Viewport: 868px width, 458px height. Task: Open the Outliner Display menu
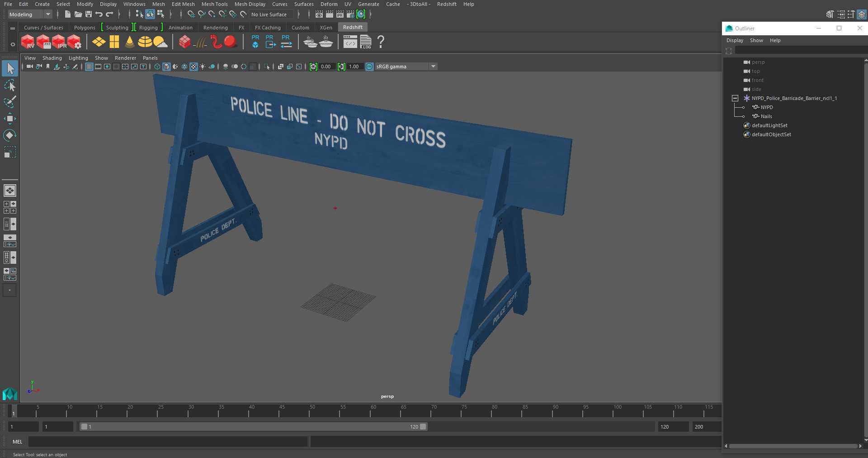point(735,40)
